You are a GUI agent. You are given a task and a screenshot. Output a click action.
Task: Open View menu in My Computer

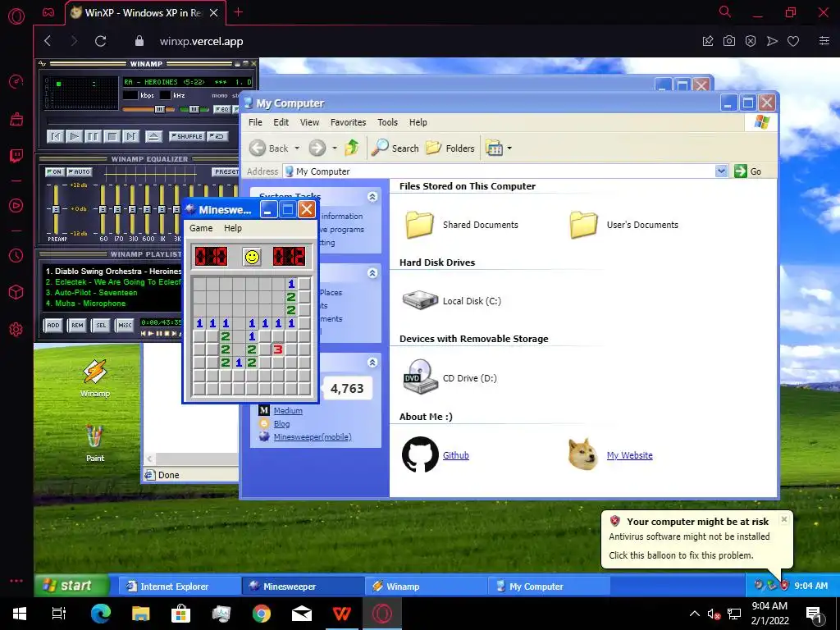[x=309, y=122]
